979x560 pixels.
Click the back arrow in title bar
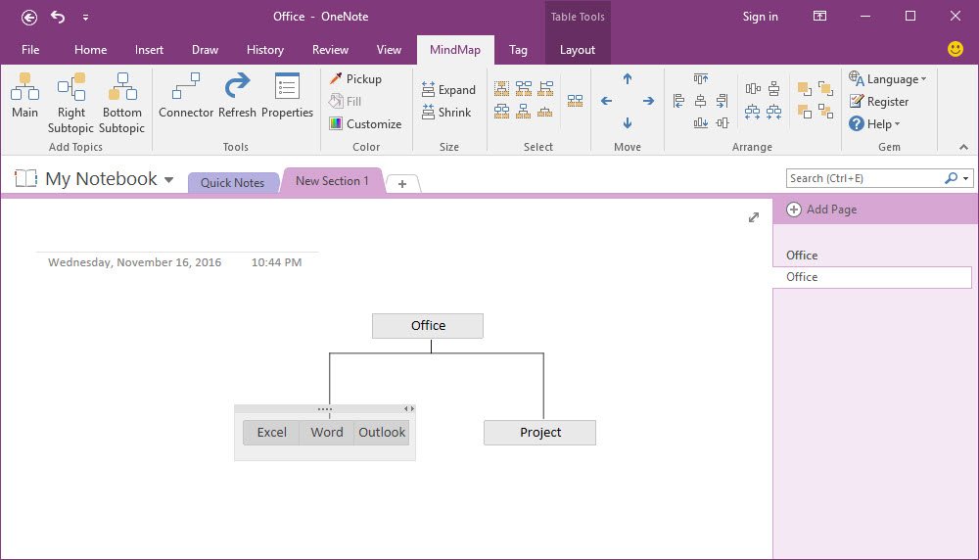[x=28, y=17]
